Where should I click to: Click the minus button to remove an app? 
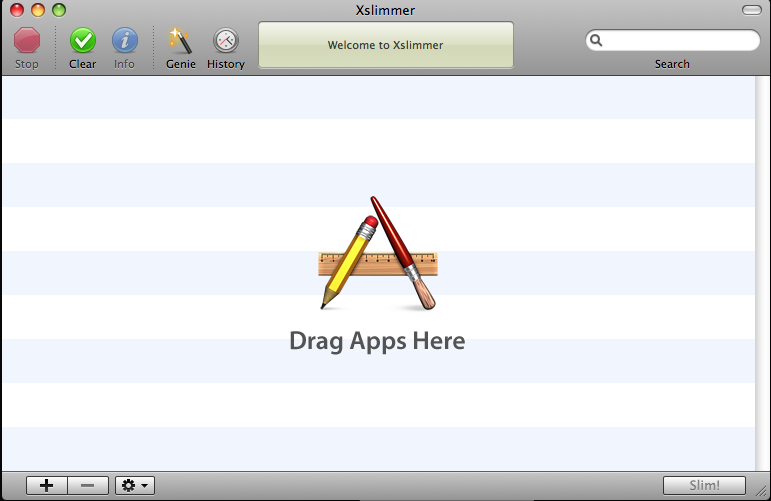tap(88, 485)
